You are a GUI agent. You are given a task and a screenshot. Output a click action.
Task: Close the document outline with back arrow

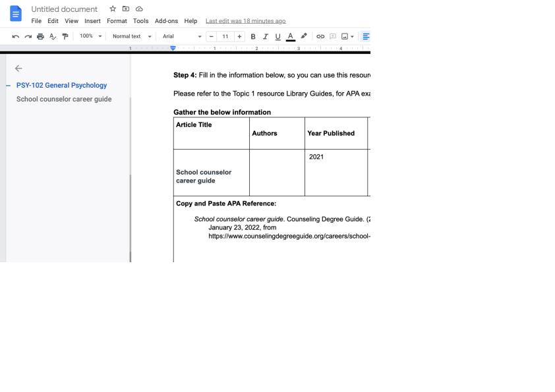tap(18, 69)
